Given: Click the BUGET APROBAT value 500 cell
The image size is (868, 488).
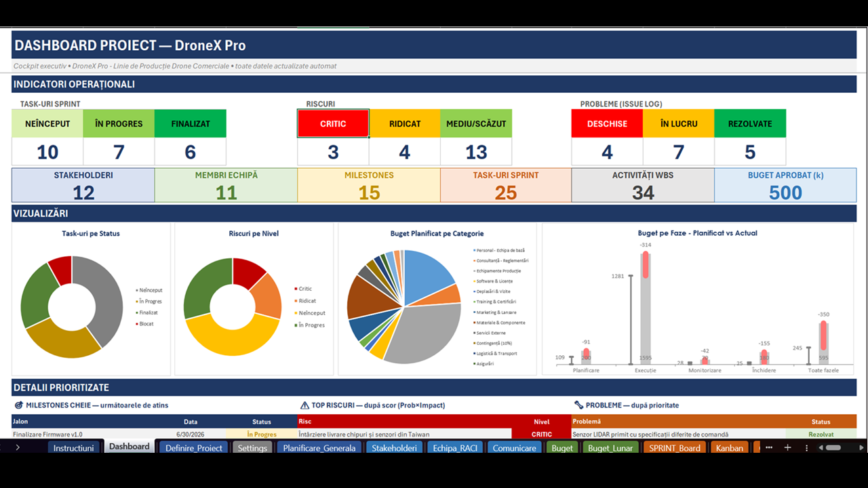Looking at the screenshot, I should [785, 192].
